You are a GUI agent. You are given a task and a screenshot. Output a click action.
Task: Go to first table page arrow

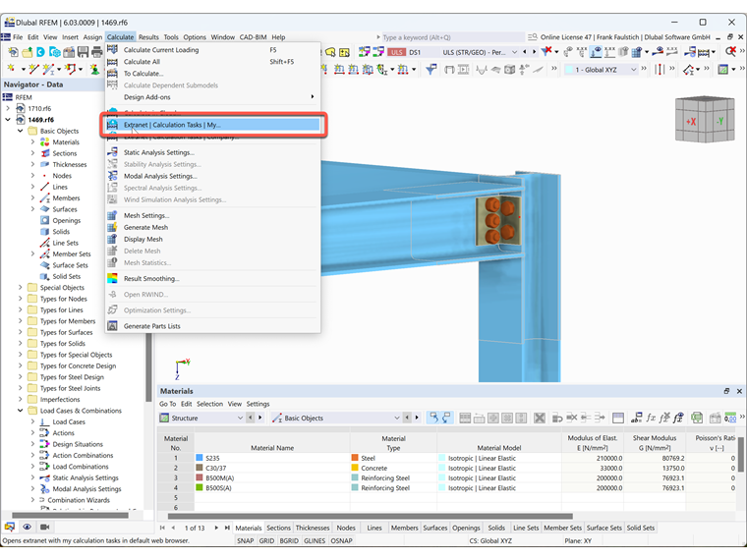tap(162, 528)
